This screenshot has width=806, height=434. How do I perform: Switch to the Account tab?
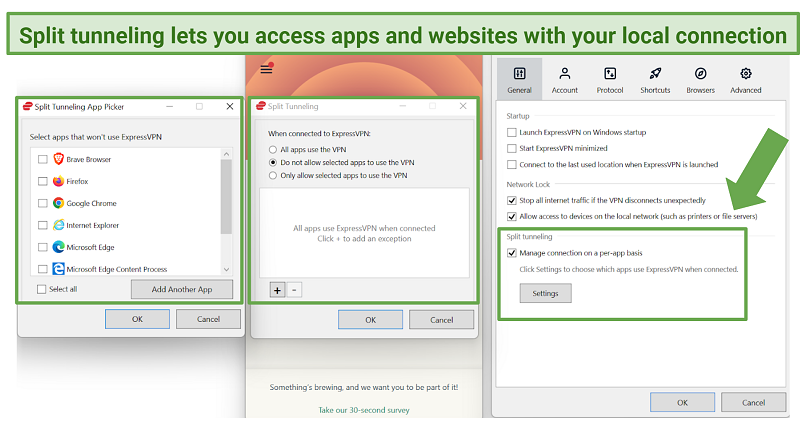pos(564,79)
